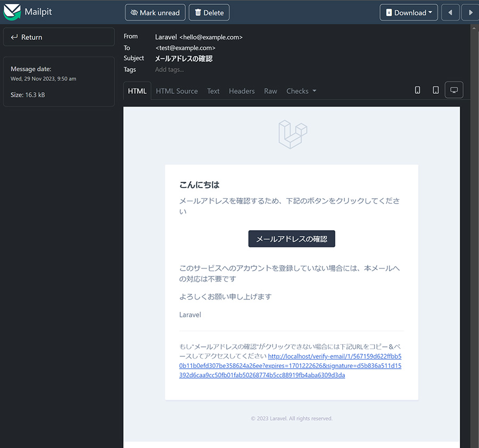Screen dimensions: 479x448
Task: Click recipient test@example.com
Action: coord(185,48)
